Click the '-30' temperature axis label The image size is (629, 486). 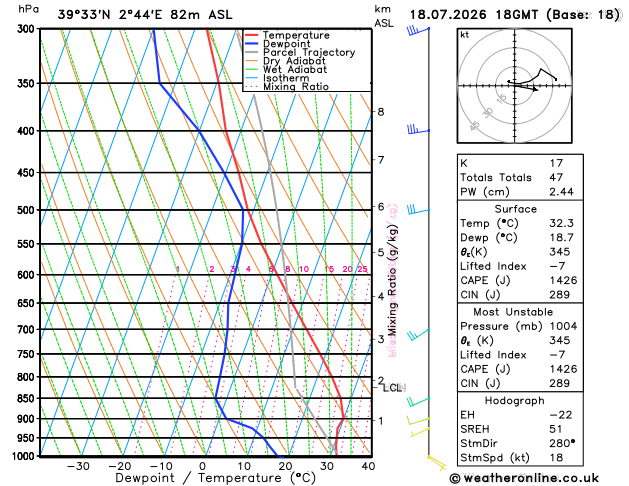tap(78, 466)
